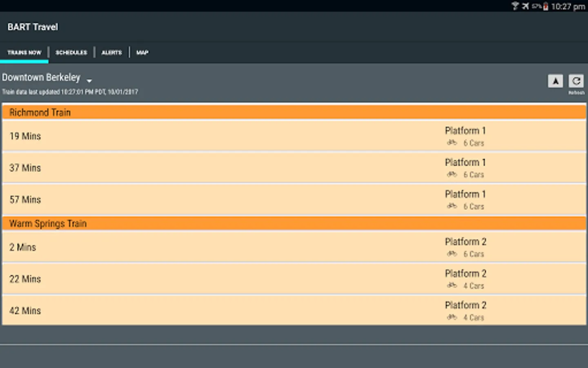The image size is (588, 368).
Task: Click 4 Cars in the 42 Mins row
Action: [x=474, y=318]
